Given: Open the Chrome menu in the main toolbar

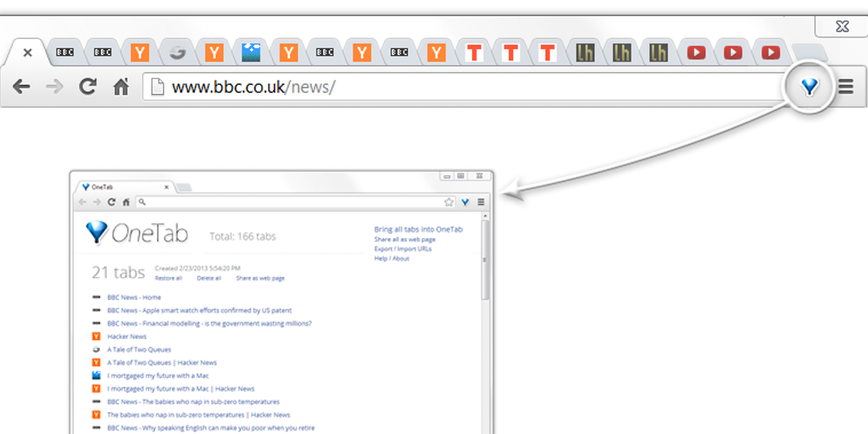Looking at the screenshot, I should [845, 86].
